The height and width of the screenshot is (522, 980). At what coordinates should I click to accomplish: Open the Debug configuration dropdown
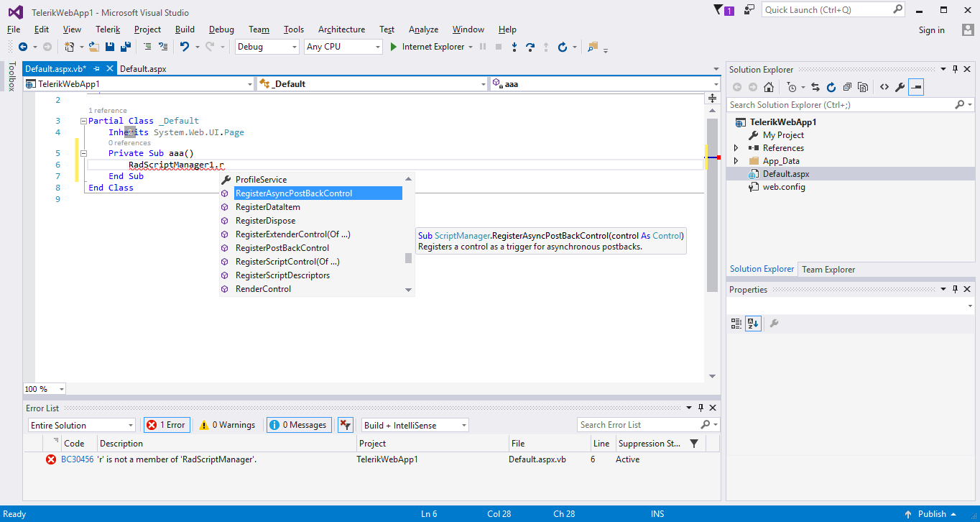point(267,47)
